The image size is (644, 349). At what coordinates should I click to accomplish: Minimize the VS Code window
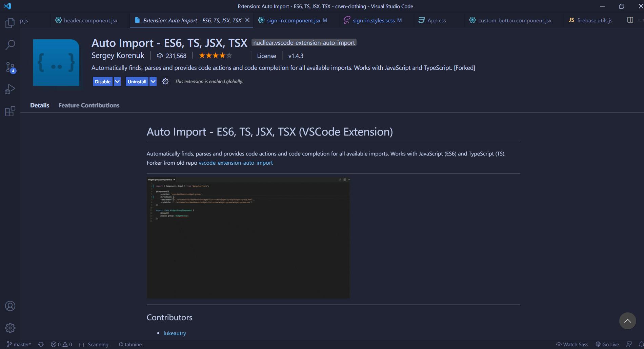click(x=602, y=6)
